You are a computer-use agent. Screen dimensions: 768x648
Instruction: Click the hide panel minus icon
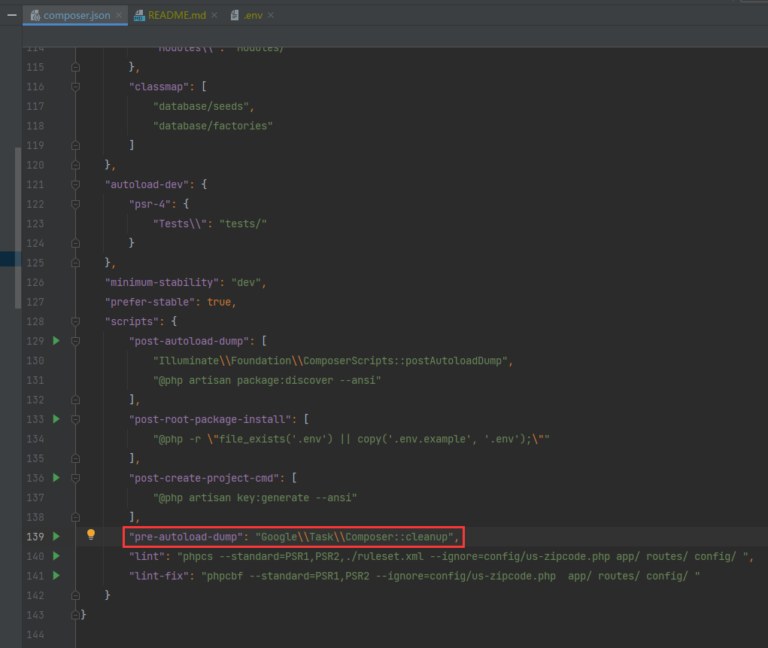[x=12, y=15]
